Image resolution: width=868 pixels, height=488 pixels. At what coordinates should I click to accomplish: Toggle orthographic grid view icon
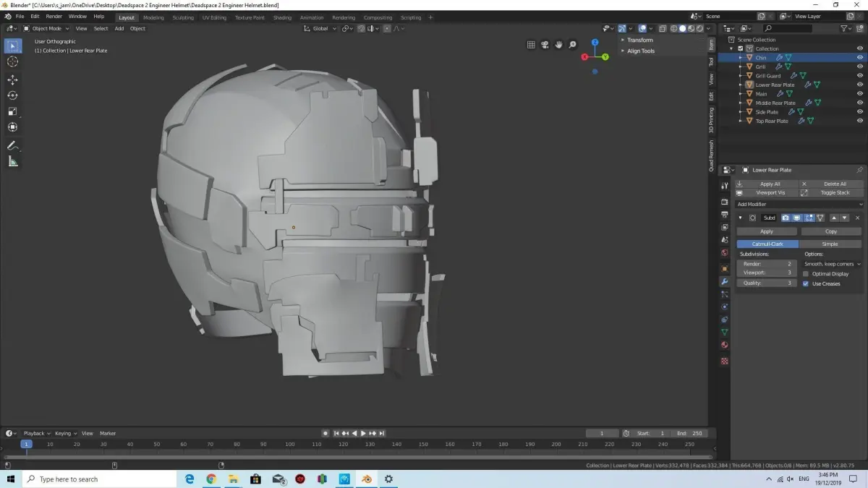coord(531,45)
